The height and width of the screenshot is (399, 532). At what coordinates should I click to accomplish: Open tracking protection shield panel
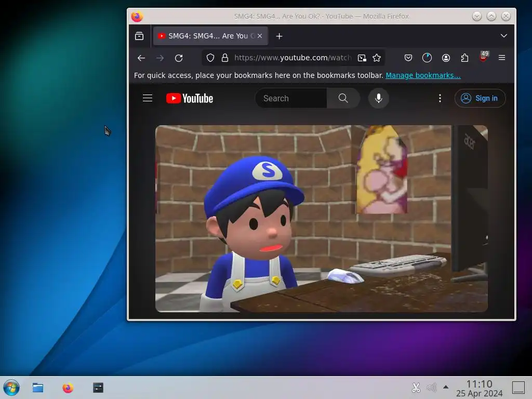[x=210, y=58]
